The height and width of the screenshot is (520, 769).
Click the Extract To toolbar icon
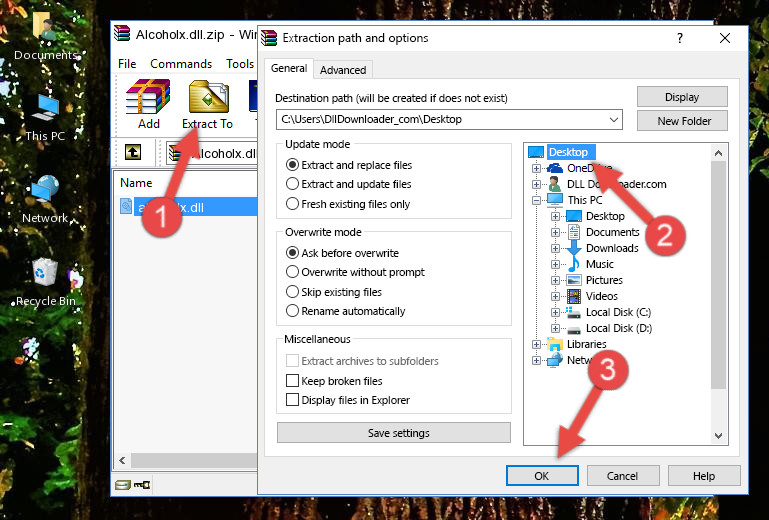(x=207, y=104)
